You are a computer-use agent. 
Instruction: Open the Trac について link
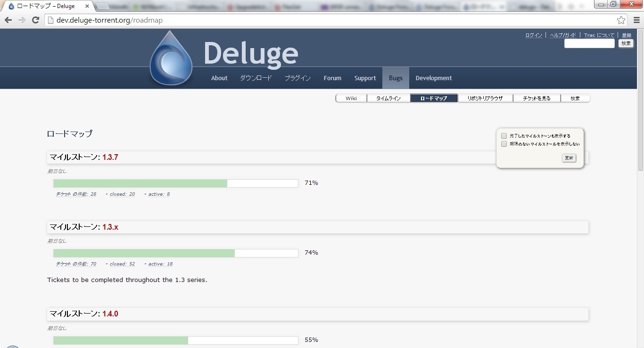[599, 35]
